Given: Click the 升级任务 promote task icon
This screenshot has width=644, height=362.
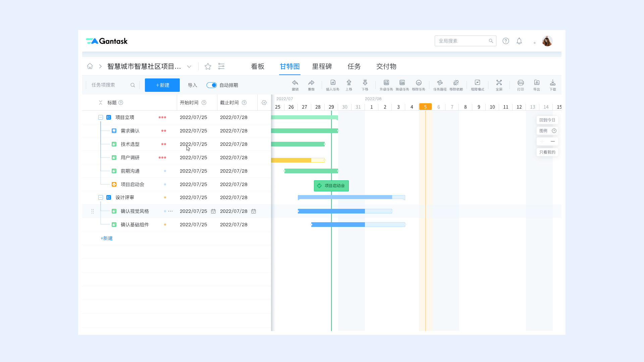Looking at the screenshot, I should 386,82.
